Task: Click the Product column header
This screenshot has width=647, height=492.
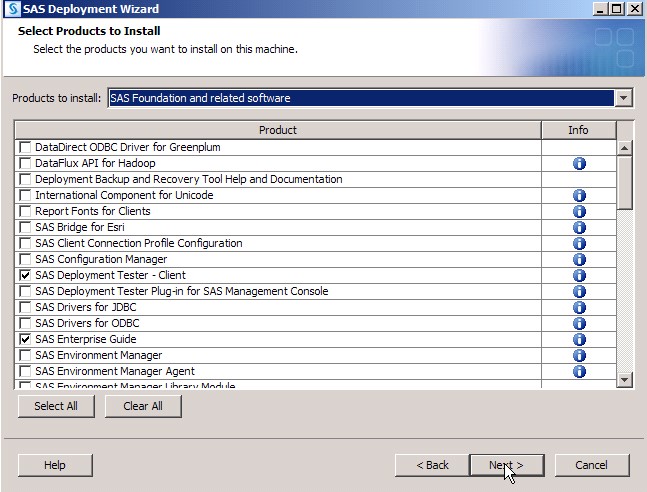Action: (278, 130)
